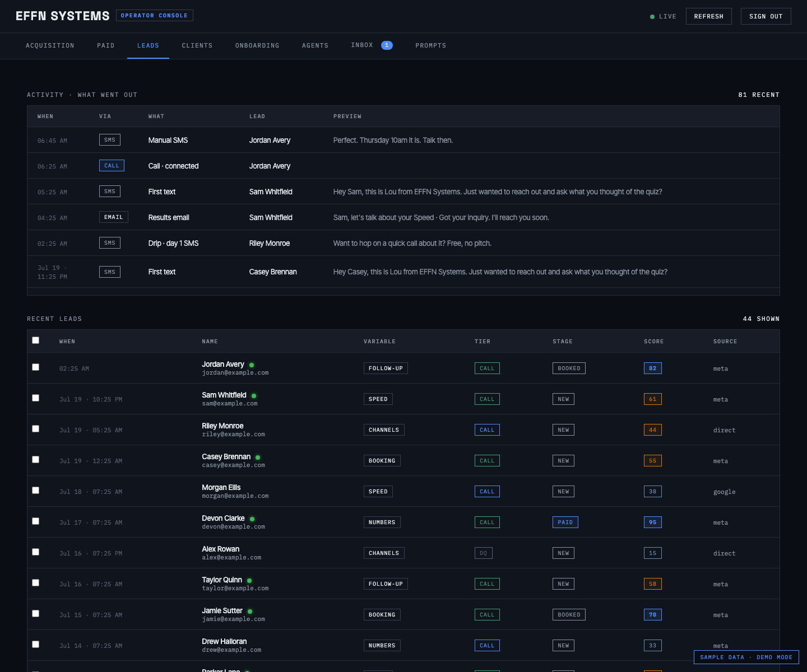Click the PAID stage badge for Devon Clarke
The width and height of the screenshot is (807, 672).
pyautogui.click(x=565, y=522)
